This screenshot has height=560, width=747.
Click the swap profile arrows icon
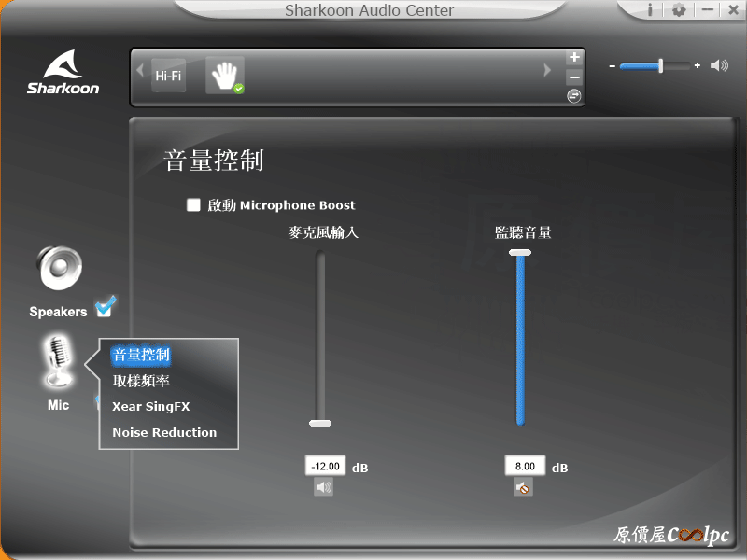(574, 96)
